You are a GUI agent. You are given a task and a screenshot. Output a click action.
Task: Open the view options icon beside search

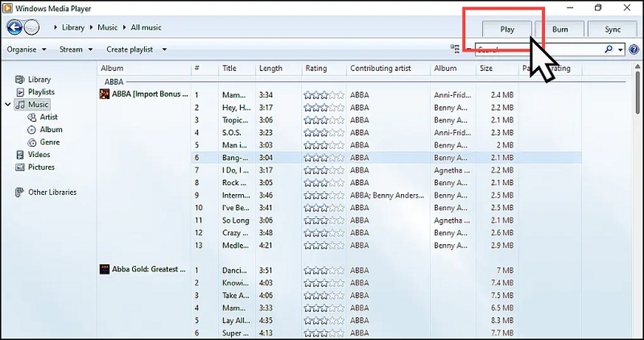(454, 49)
